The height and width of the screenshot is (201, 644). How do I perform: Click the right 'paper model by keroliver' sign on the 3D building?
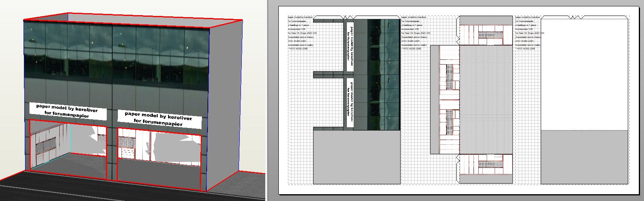[x=159, y=119]
